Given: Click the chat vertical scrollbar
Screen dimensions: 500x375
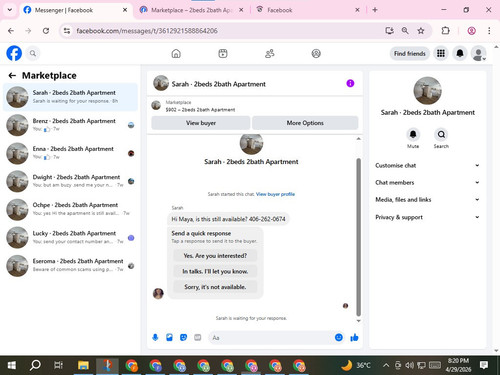Looking at the screenshot, I should [359, 237].
